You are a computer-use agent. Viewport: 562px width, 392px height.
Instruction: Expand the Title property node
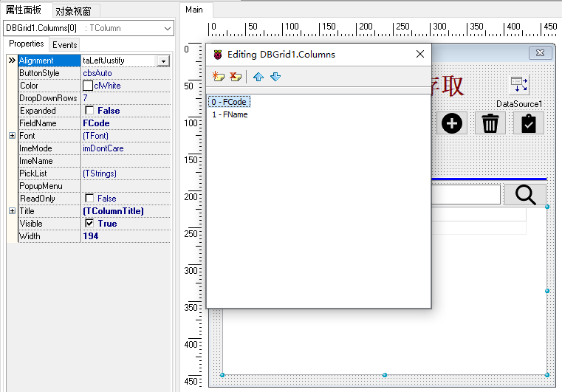[13, 210]
